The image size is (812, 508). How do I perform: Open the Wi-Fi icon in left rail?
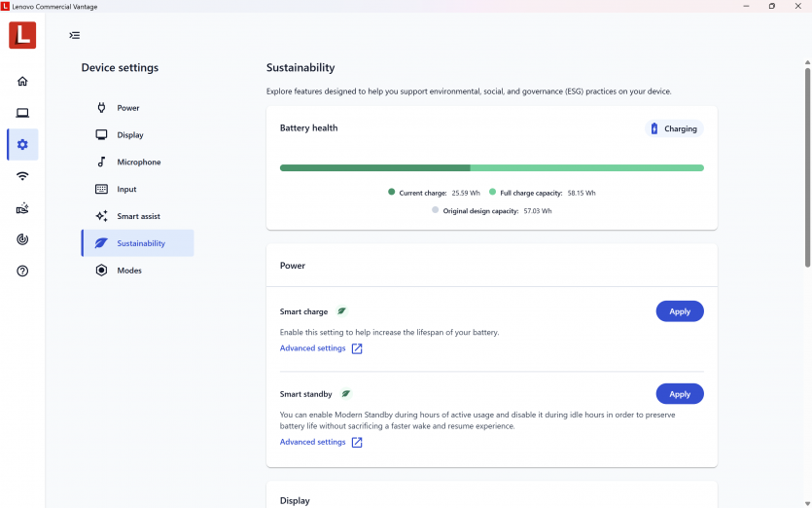coord(22,176)
